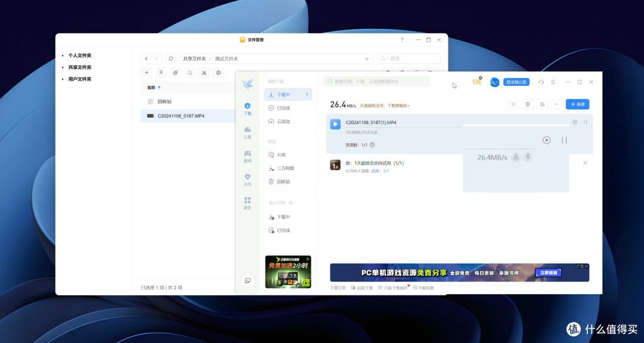Viewport: 644px width, 343px height.
Task: Close the 免费加速2小时 ad thumbnail
Action: click(308, 259)
